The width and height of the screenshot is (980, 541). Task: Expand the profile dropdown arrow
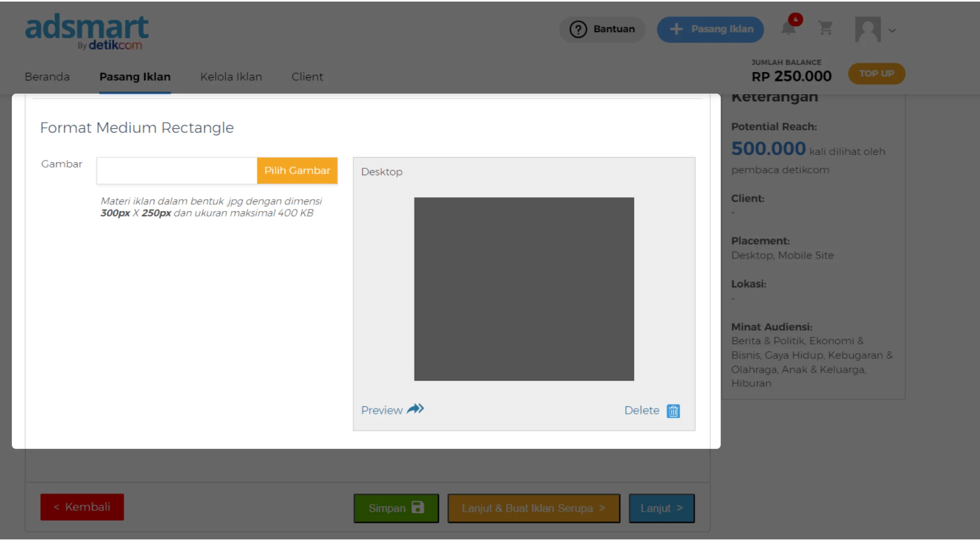[892, 30]
